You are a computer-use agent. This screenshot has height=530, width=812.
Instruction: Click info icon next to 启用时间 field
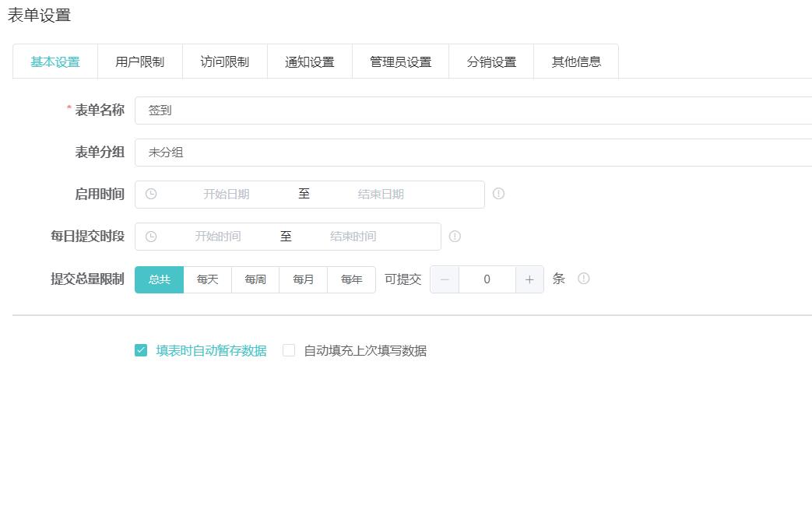pyautogui.click(x=498, y=194)
